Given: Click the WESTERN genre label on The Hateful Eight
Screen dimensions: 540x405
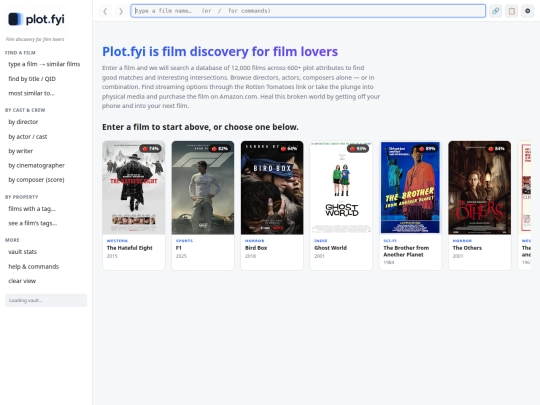Looking at the screenshot, I should tap(117, 241).
